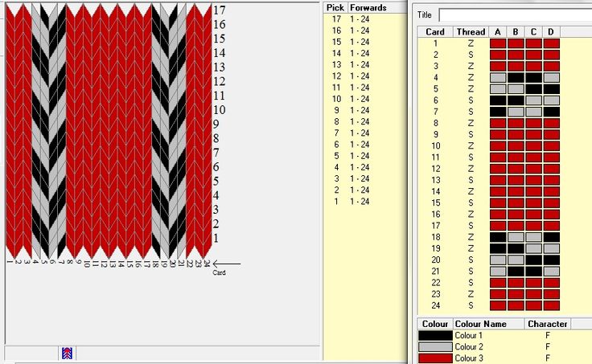592x364 pixels.
Task: Click the Forwards column header
Action: (368, 7)
